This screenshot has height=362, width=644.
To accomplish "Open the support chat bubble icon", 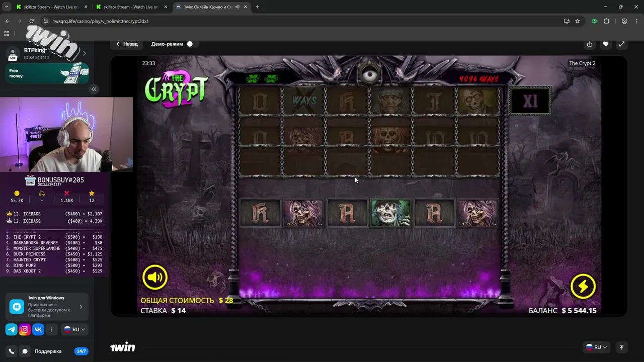I will (x=25, y=351).
